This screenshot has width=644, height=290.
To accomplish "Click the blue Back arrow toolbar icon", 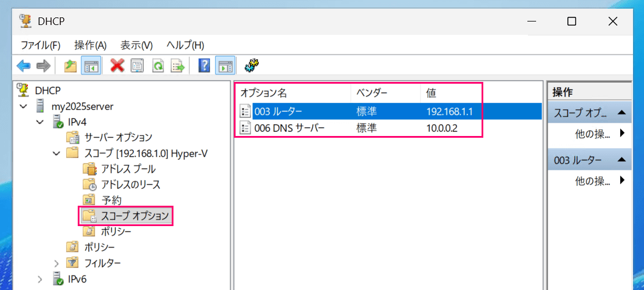I will click(23, 65).
